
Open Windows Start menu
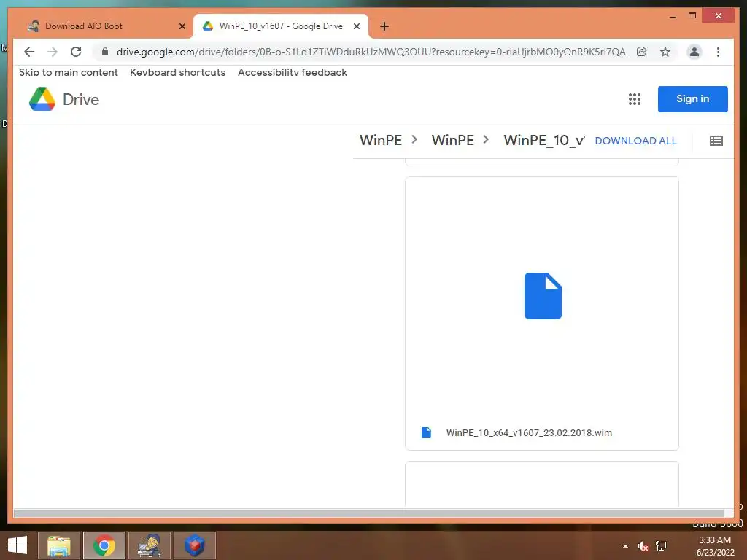point(18,545)
